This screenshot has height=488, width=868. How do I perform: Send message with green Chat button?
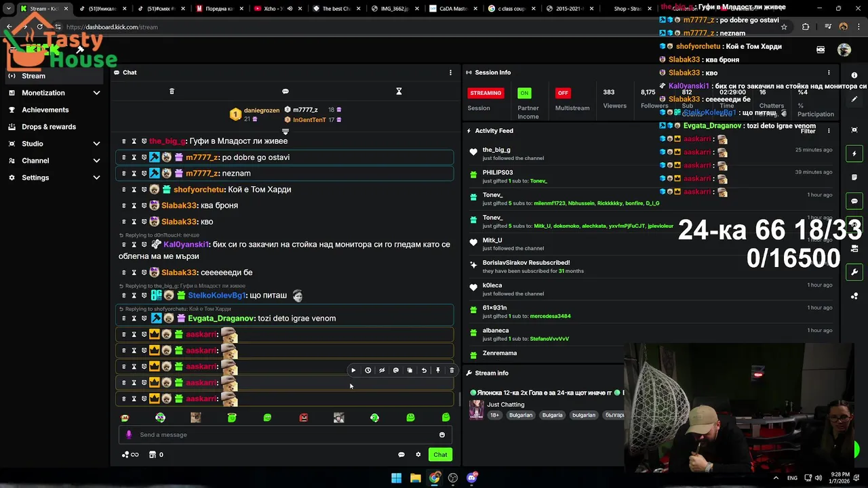440,455
